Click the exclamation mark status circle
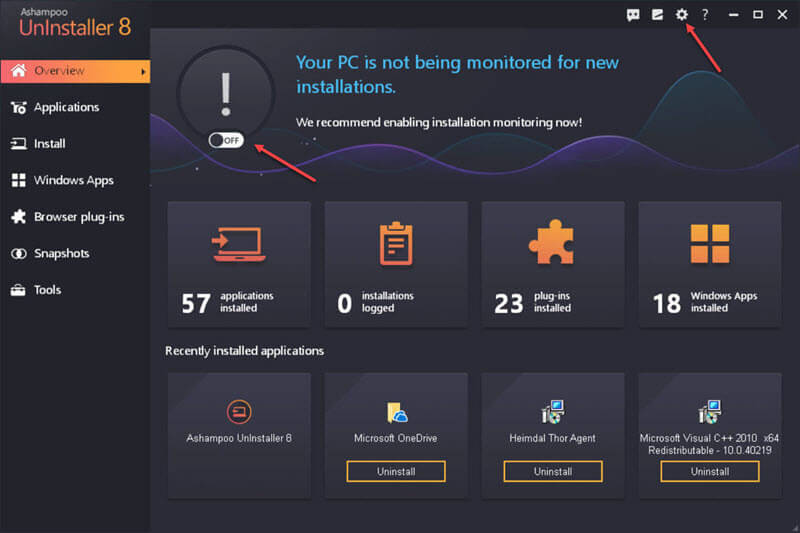The width and height of the screenshot is (800, 533). pos(226,94)
